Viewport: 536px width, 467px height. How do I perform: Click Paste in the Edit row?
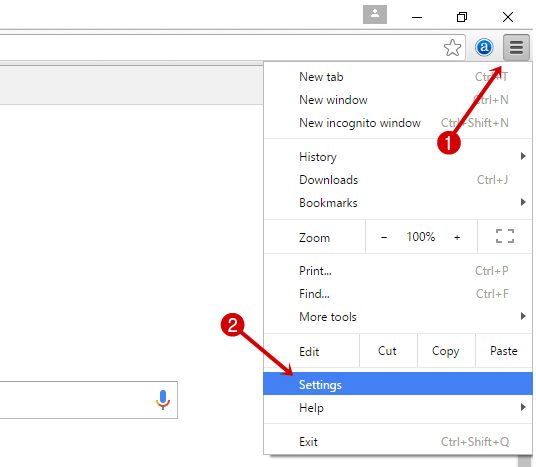504,351
